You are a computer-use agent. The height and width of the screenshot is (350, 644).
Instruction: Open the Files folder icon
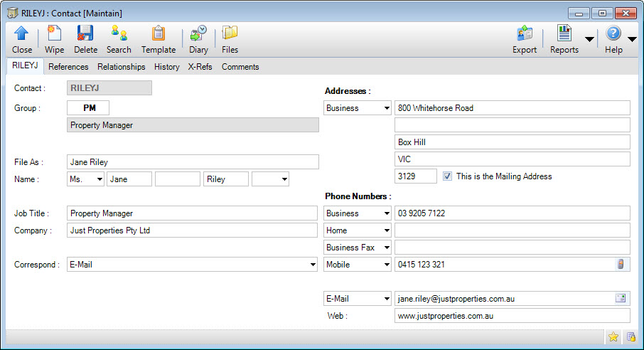point(230,40)
